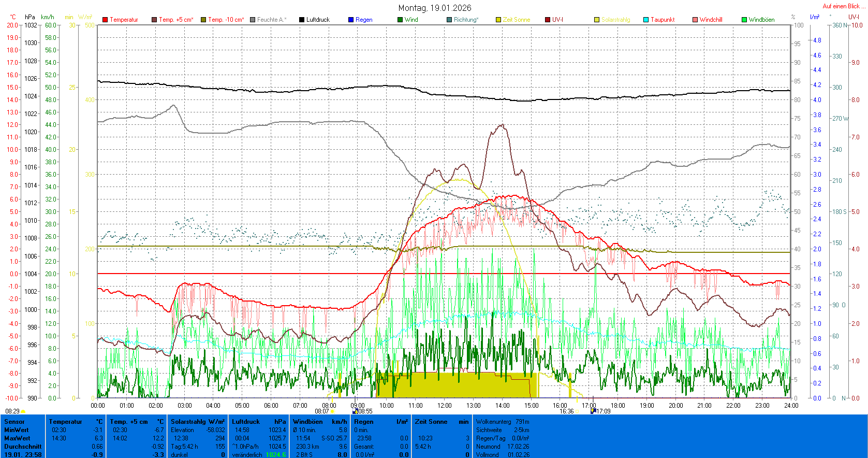The image size is (868, 458).
Task: Click the Solarstrahlg legend label
Action: [615, 20]
